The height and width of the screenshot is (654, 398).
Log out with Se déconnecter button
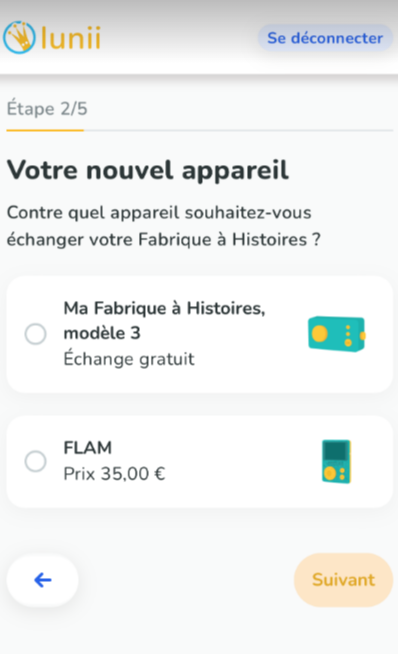click(325, 38)
